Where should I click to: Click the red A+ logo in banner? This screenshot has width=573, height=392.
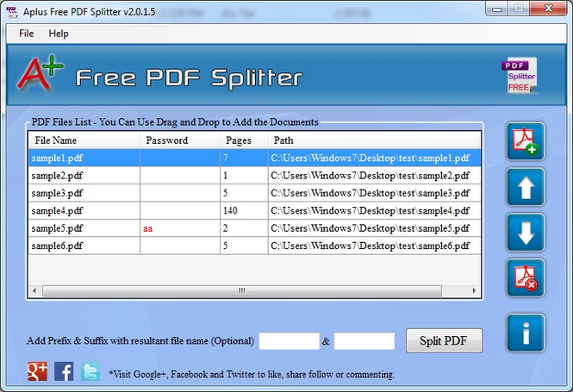click(40, 73)
